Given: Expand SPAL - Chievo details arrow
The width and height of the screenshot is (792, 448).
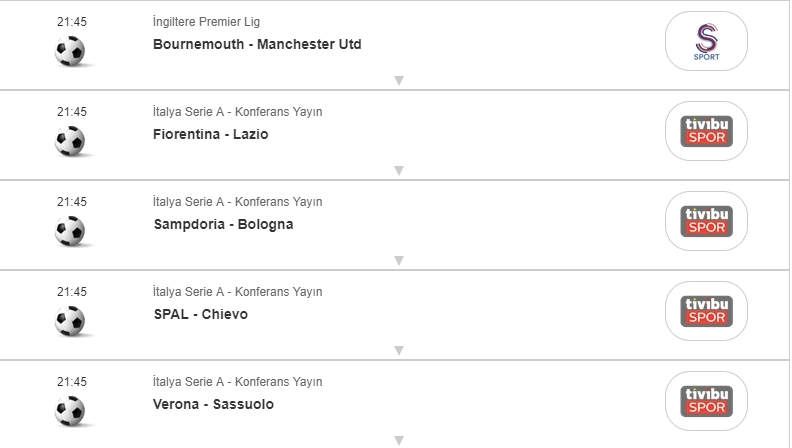Looking at the screenshot, I should [398, 351].
